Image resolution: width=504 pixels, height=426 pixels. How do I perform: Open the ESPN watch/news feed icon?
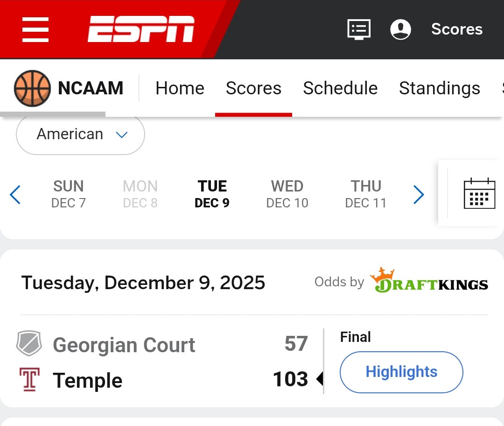[x=359, y=29]
